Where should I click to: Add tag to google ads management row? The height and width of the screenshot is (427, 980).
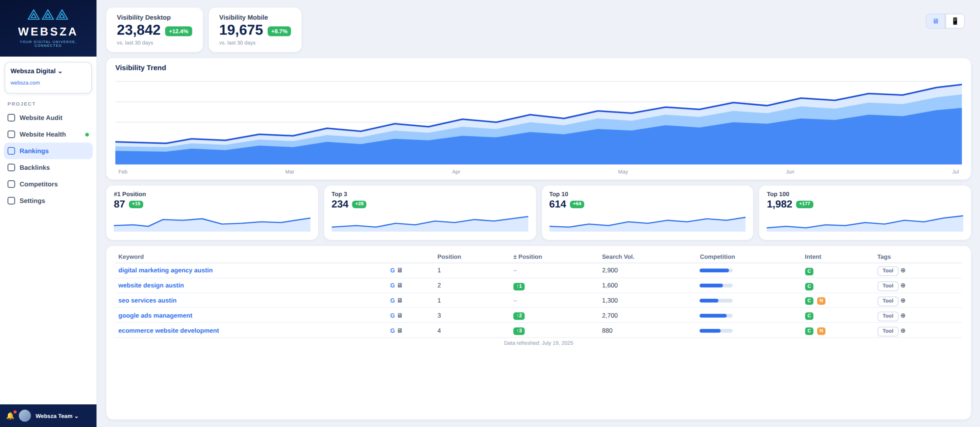click(903, 316)
